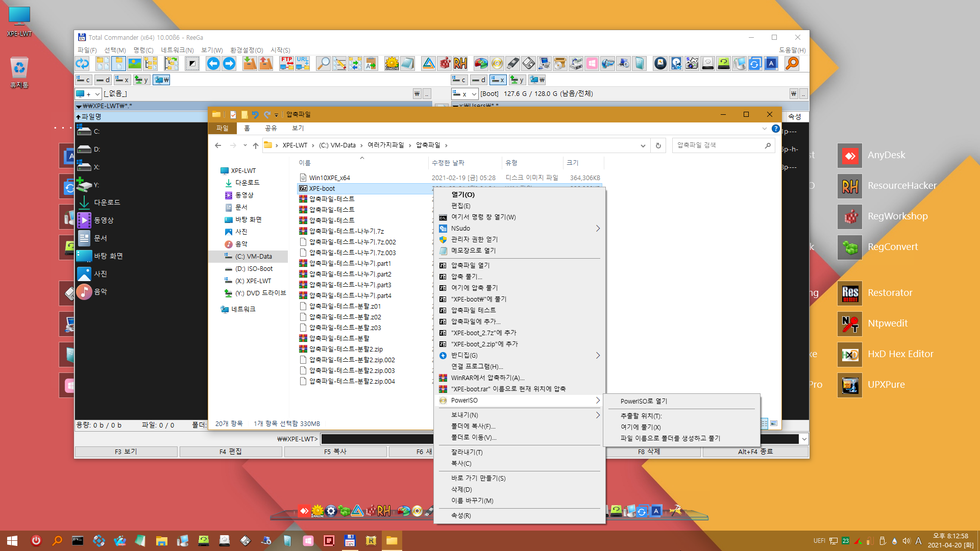
Task: Select (D:) ISO-Boot in navigation tree
Action: pyautogui.click(x=254, y=269)
